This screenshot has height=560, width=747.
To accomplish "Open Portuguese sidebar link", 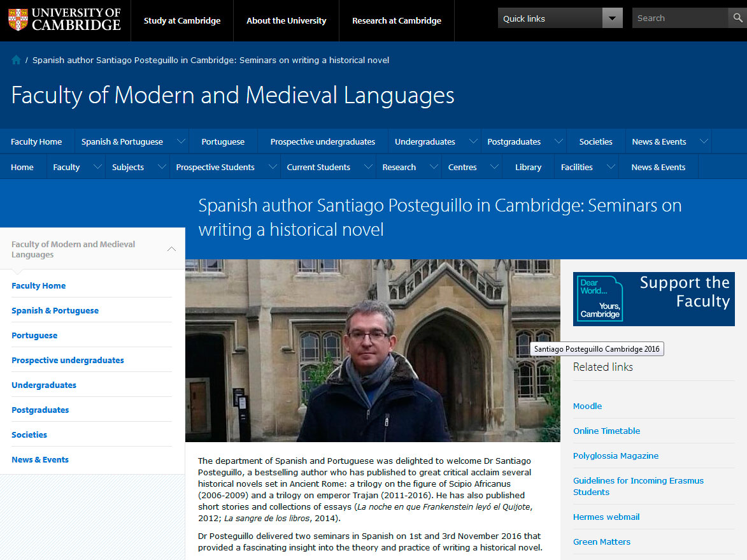I will point(34,335).
